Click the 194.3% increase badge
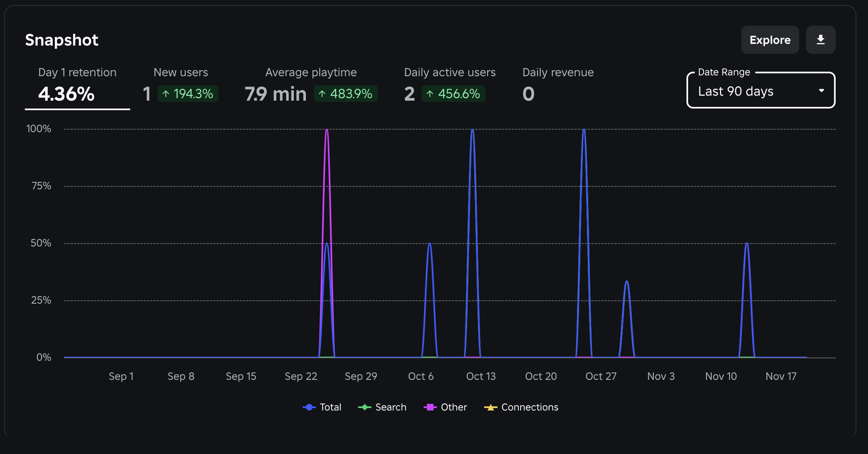Viewport: 868px width, 454px height. [x=188, y=94]
